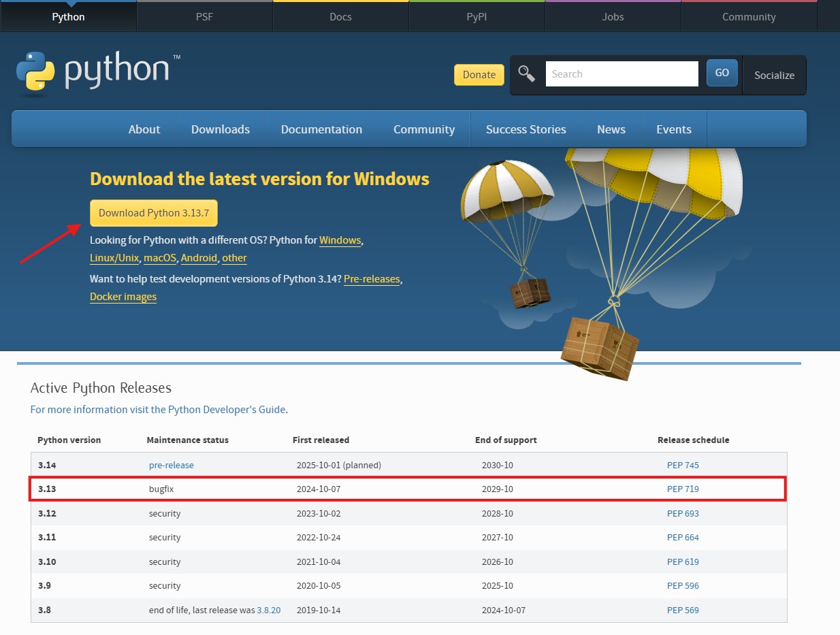Click the 'Maintenance status' column header
Image resolution: width=840 pixels, height=635 pixels.
(x=188, y=440)
